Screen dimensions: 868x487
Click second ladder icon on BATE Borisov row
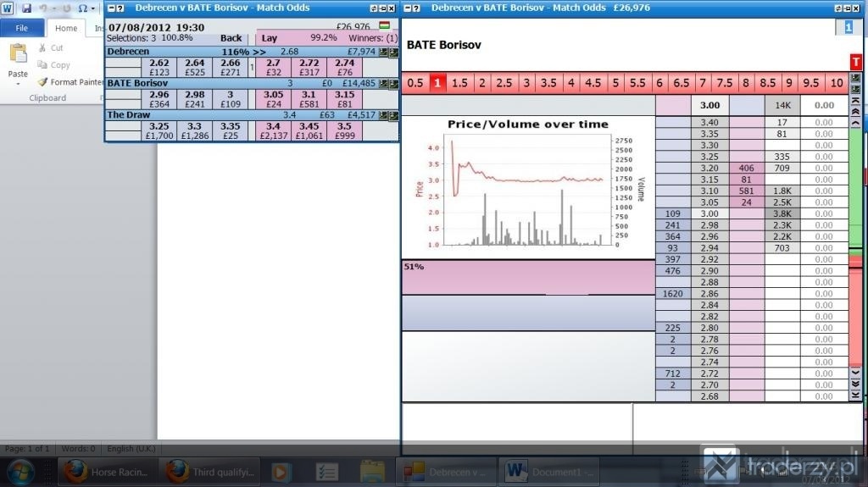point(393,84)
